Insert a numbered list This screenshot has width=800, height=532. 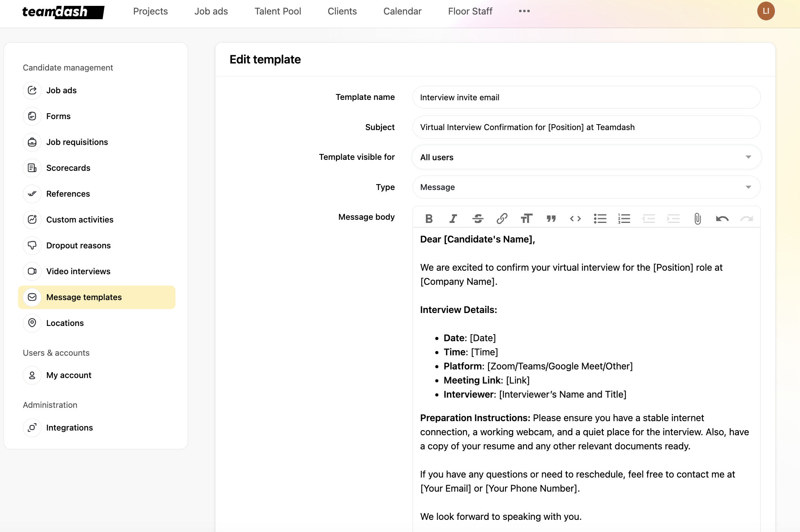click(x=624, y=219)
